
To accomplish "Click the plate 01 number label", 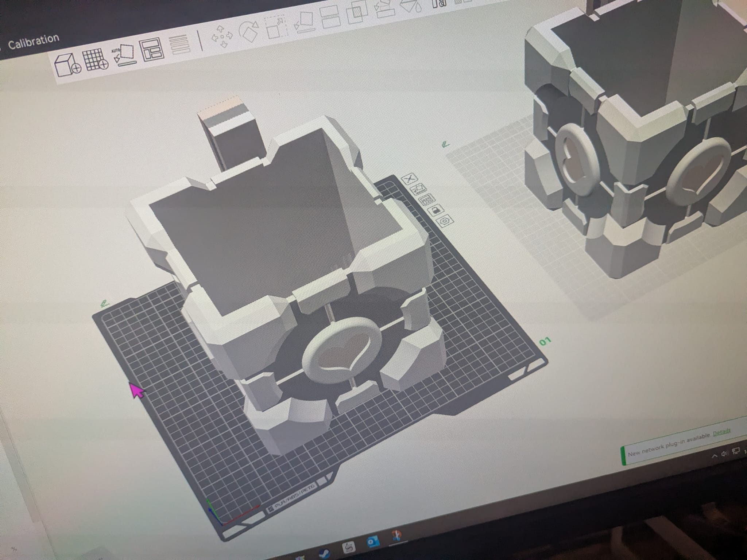I will (x=545, y=342).
